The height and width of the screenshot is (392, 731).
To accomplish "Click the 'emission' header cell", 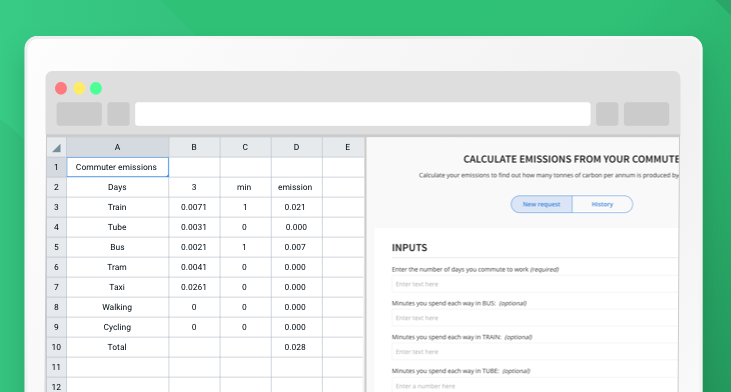I will pos(297,187).
